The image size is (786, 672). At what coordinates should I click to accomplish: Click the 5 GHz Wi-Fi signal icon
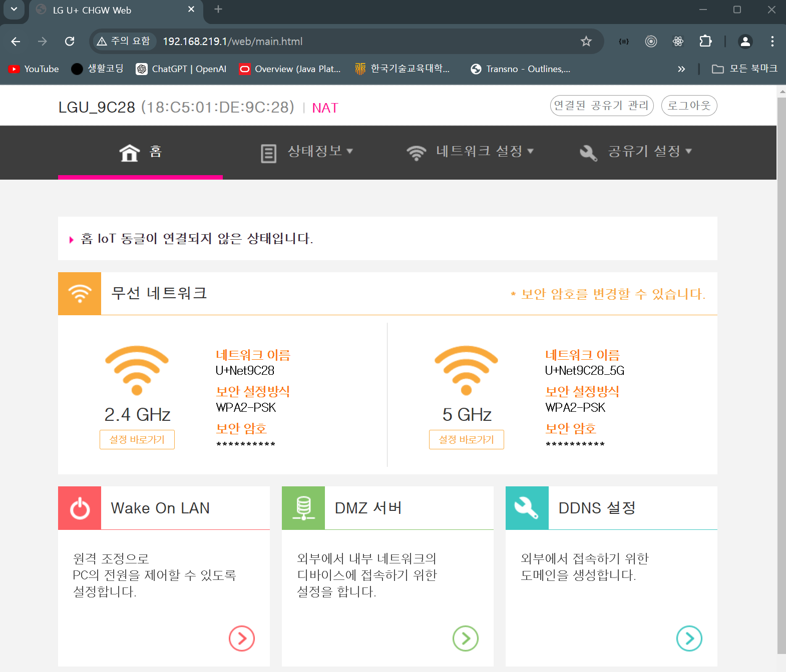coord(466,370)
